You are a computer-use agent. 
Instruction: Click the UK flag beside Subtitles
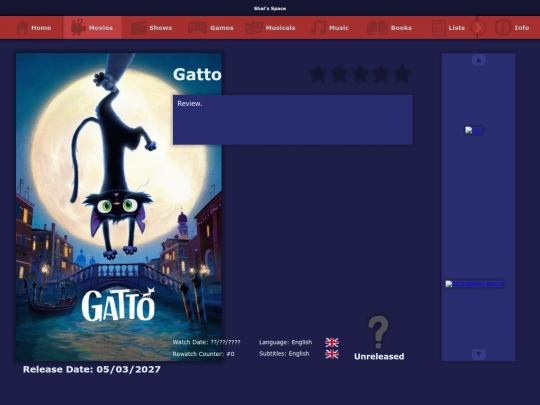click(x=332, y=354)
